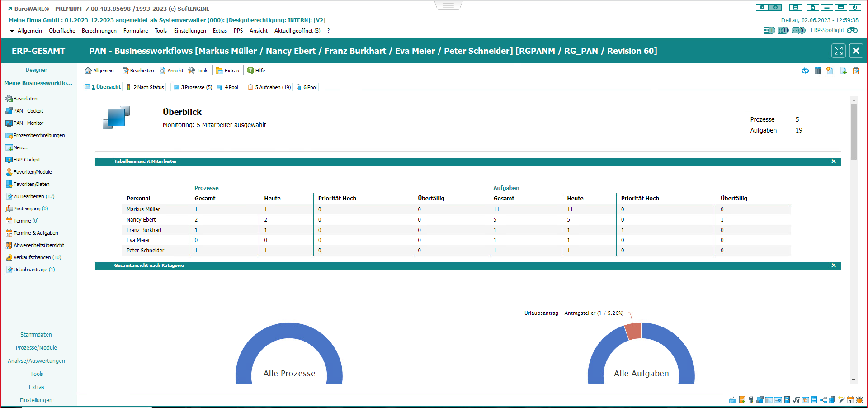This screenshot has height=408, width=868.
Task: Switch to the 2 Nach Status tab
Action: (146, 87)
